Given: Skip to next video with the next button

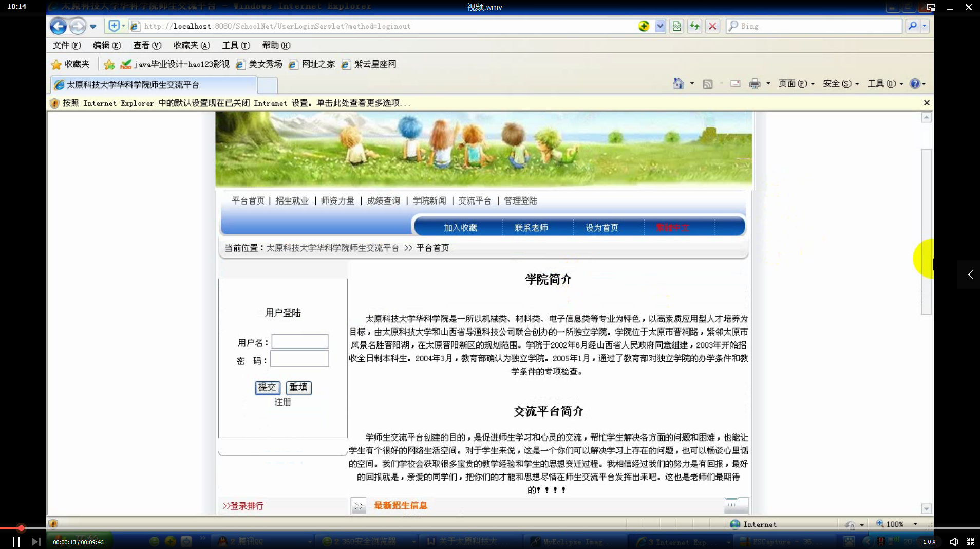Looking at the screenshot, I should point(35,542).
